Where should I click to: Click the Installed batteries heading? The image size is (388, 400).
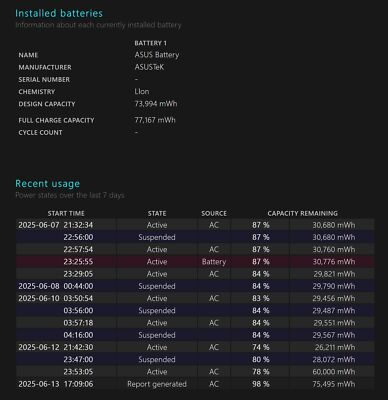pyautogui.click(x=59, y=13)
